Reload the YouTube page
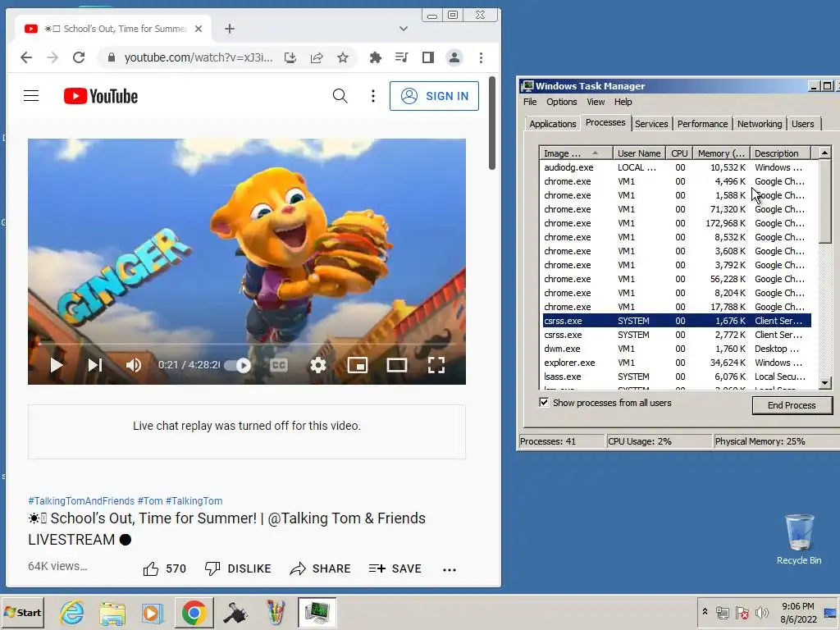Screen dimensions: 840x630 [79, 57]
